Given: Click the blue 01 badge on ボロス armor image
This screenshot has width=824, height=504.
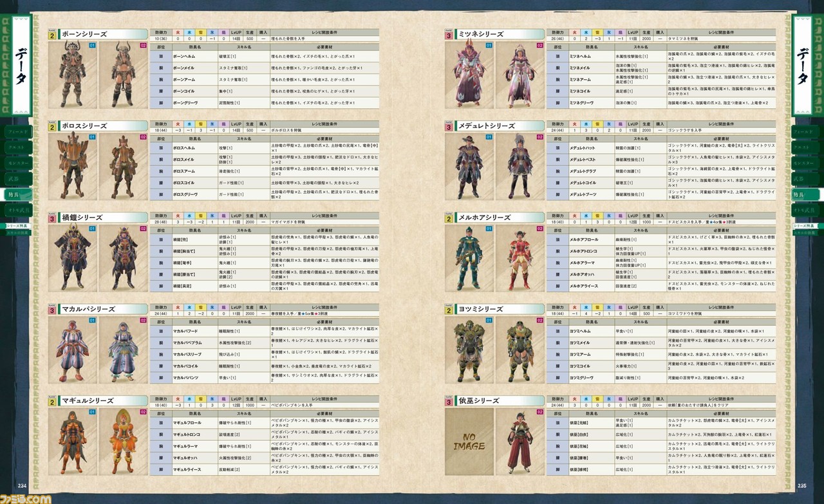Looking at the screenshot, I should (92, 137).
